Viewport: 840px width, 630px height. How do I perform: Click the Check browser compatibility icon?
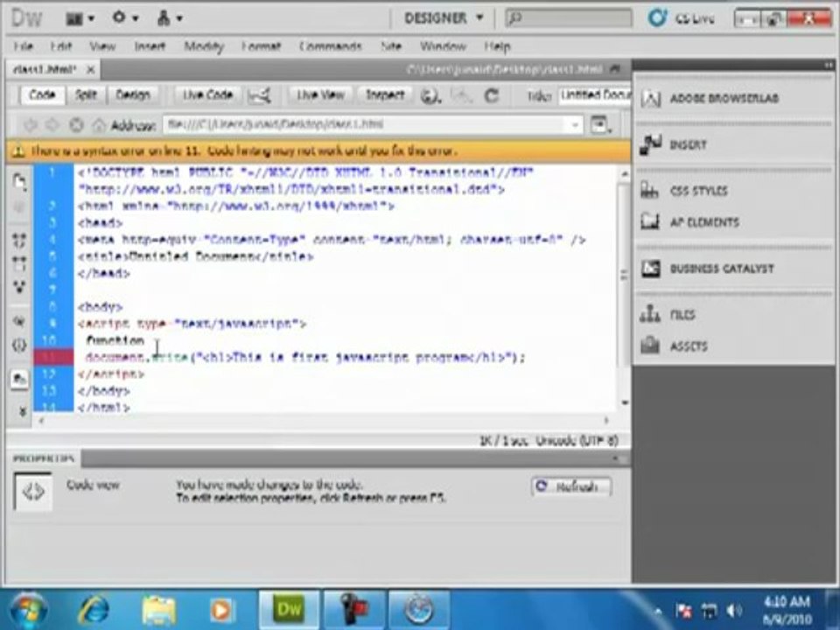point(259,96)
